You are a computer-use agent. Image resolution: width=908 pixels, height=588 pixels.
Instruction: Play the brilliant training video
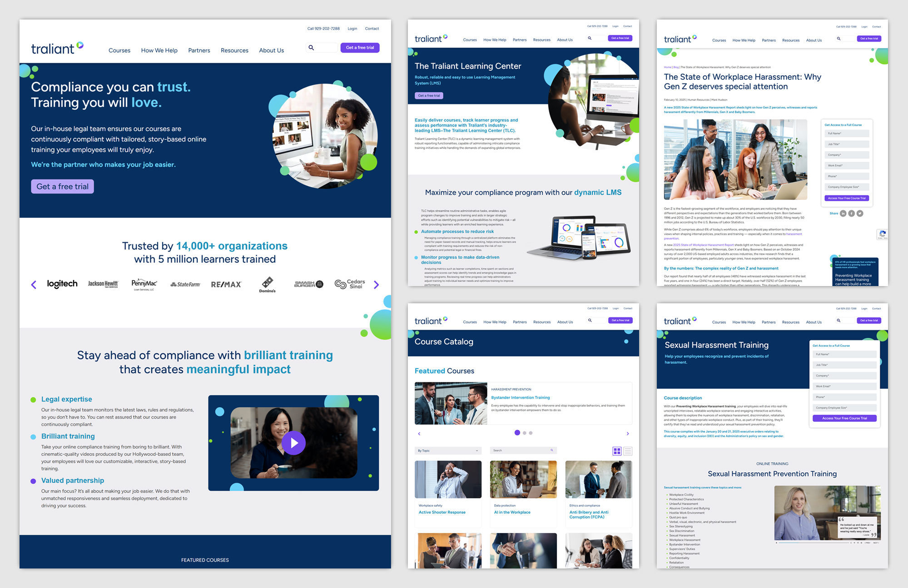coord(294,443)
